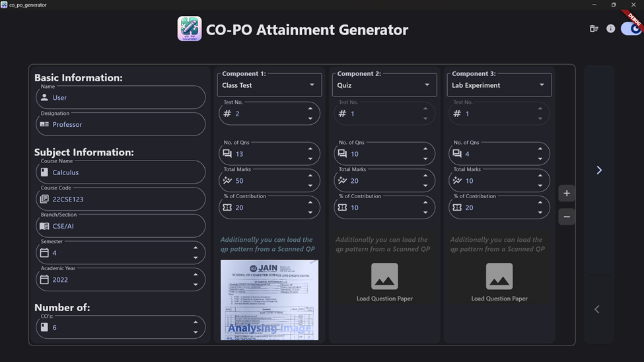Viewport: 644px width, 362px height.
Task: Load Question Paper for Component 3
Action: tap(499, 282)
